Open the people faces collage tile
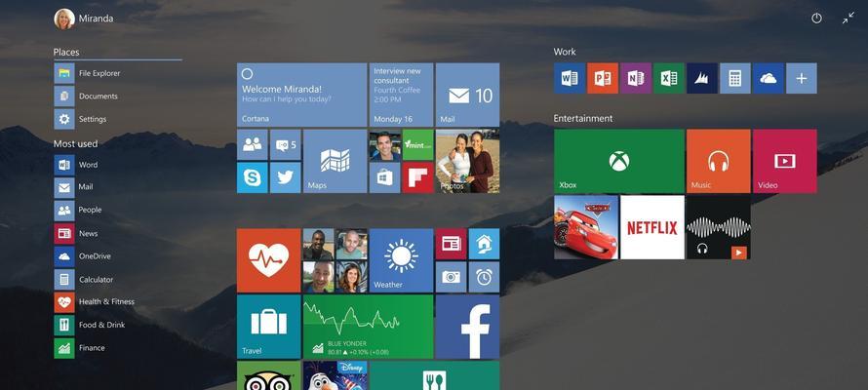868x390 pixels. click(x=335, y=260)
